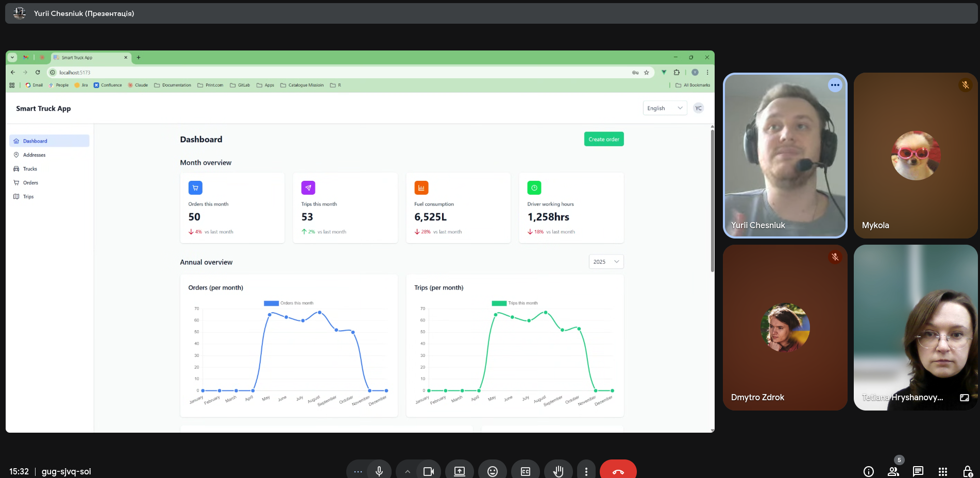Image resolution: width=980 pixels, height=478 pixels.
Task: Turn on closed captions
Action: tap(525, 471)
